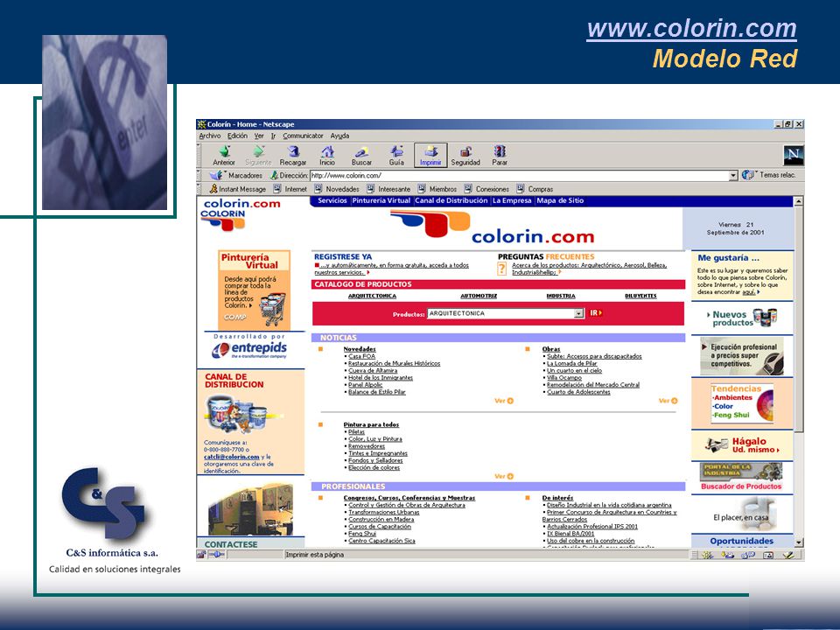Click Temas relac. icon
Viewport: 840px width, 630px height.
click(748, 175)
